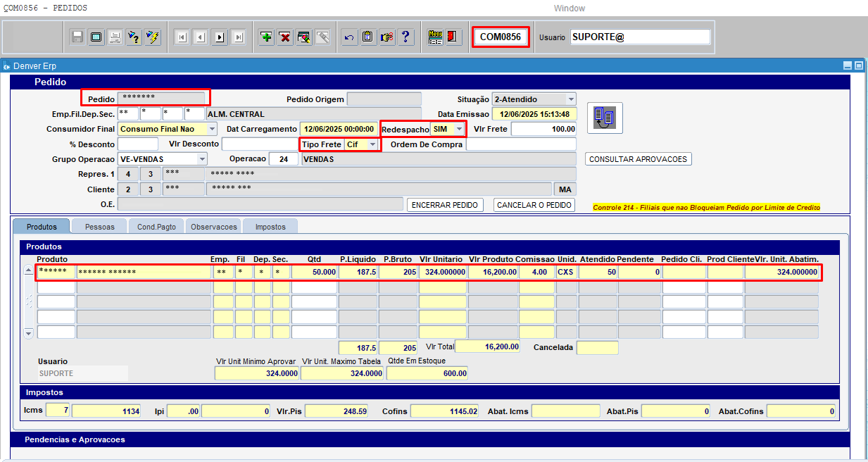Open the Impostos tab

click(270, 227)
